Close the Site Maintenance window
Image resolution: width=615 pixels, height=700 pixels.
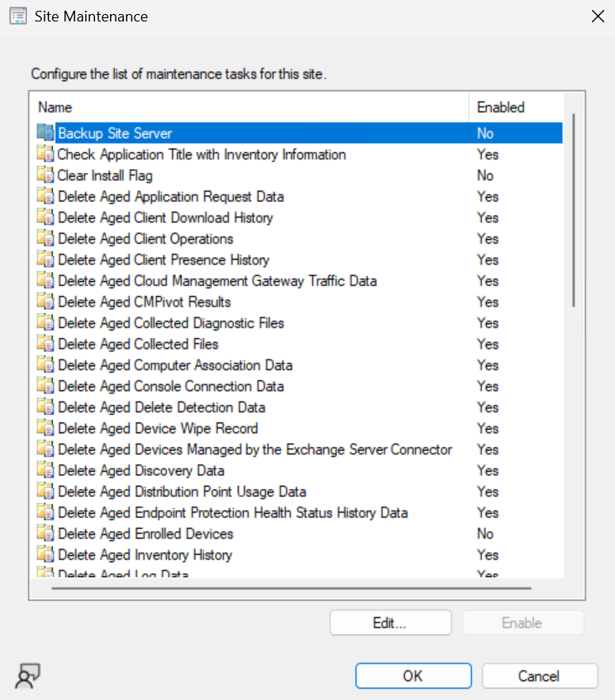(597, 17)
